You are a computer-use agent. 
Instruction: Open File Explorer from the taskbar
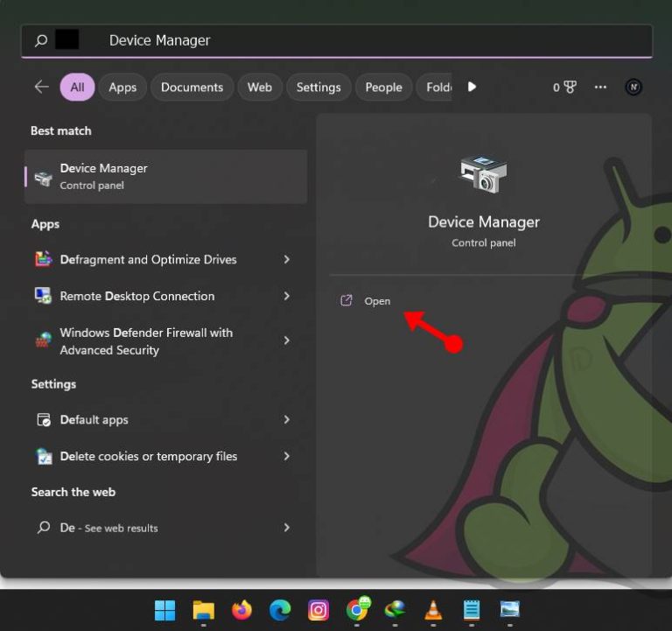pos(204,610)
